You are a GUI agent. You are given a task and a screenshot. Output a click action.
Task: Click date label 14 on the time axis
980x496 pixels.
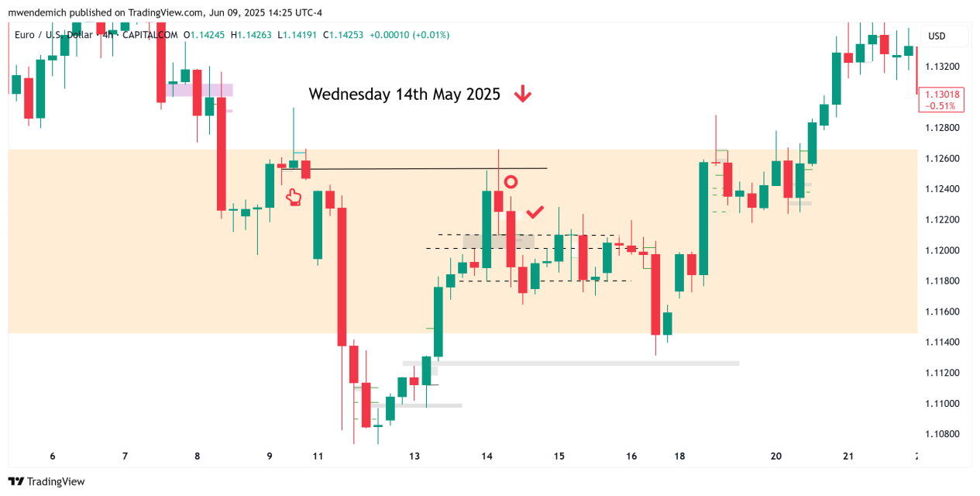tap(487, 456)
